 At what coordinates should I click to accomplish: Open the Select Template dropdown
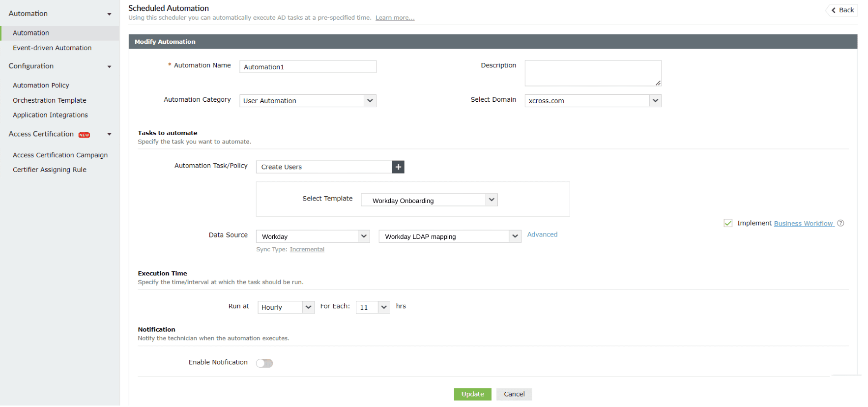click(x=492, y=200)
